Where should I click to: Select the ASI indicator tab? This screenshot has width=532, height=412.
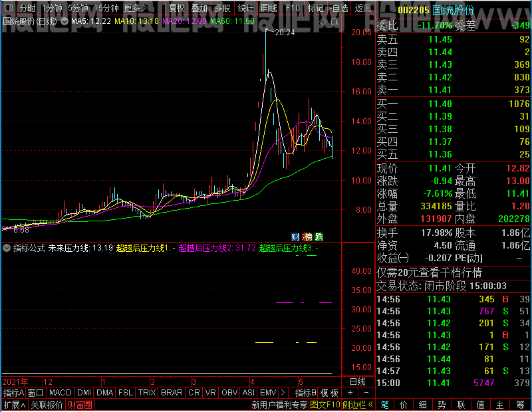pos(248,393)
